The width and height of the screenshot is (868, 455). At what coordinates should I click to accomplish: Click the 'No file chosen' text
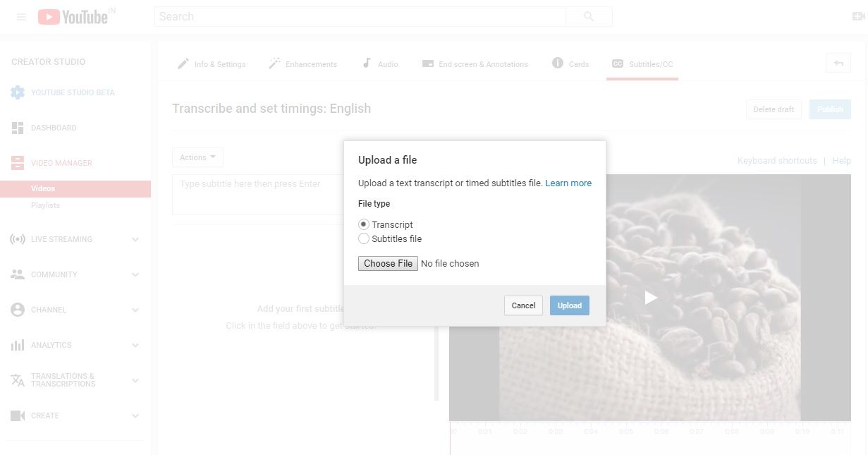(450, 263)
